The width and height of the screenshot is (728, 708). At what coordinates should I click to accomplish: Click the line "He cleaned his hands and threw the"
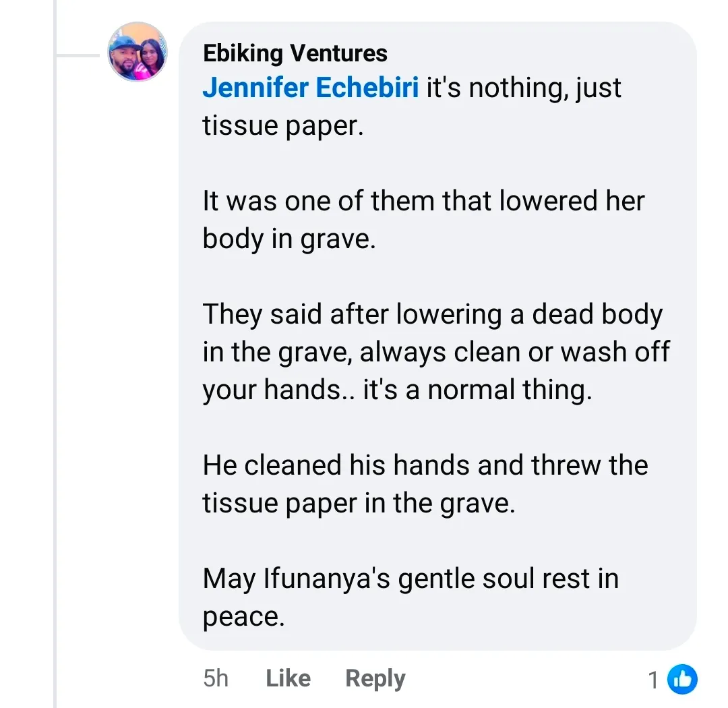tap(425, 466)
